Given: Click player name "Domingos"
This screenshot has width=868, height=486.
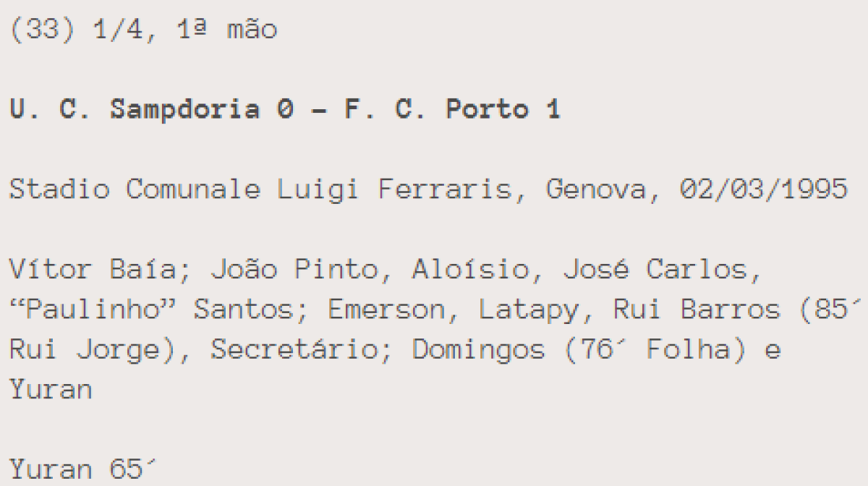Looking at the screenshot, I should 478,351.
